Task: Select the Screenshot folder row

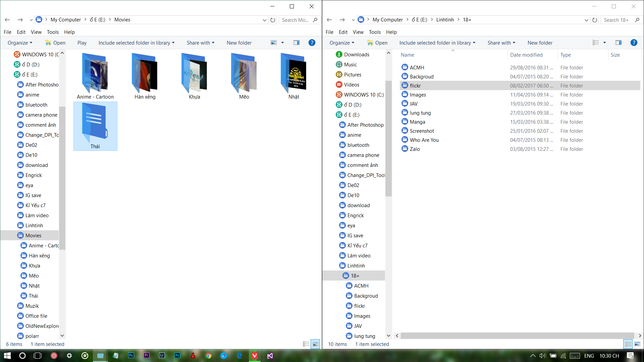Action: (520, 131)
